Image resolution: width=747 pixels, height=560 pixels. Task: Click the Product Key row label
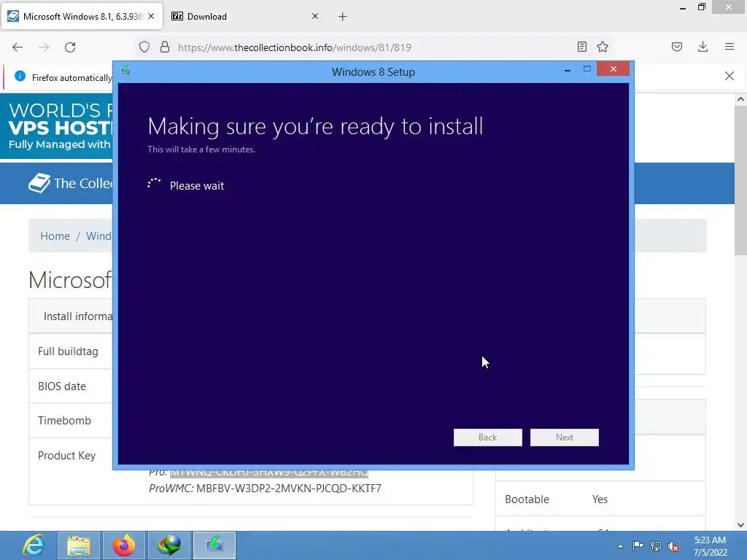point(66,456)
